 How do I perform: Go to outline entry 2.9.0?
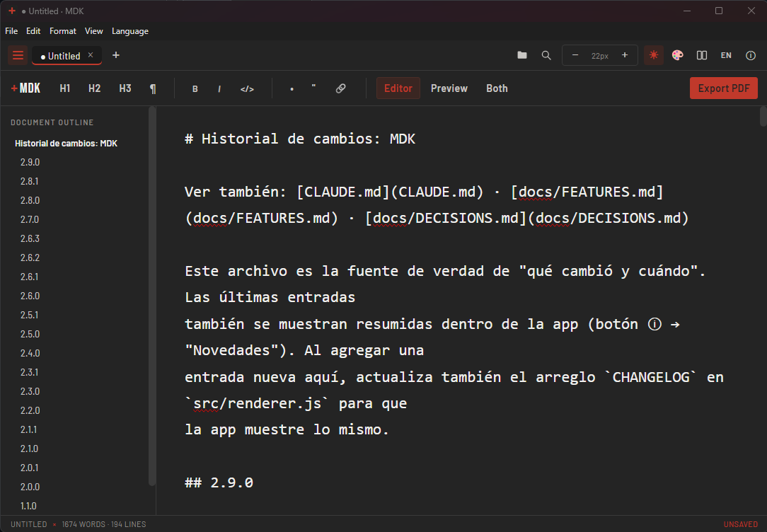30,162
